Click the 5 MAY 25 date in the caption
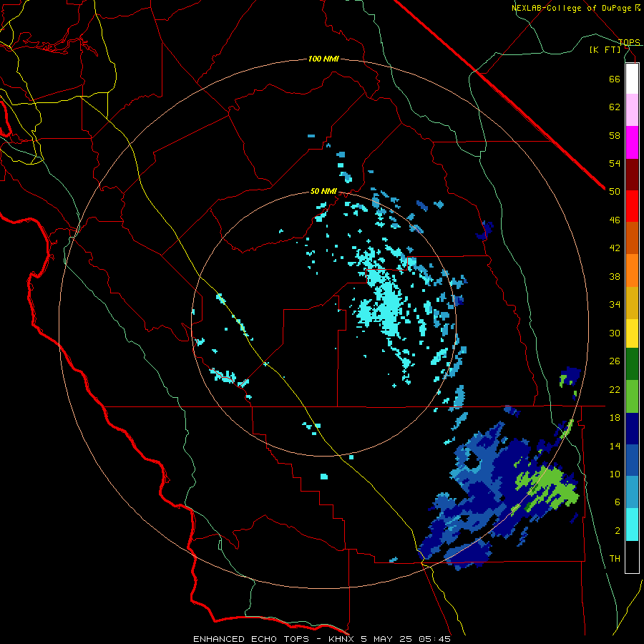The image size is (644, 644). point(387,639)
